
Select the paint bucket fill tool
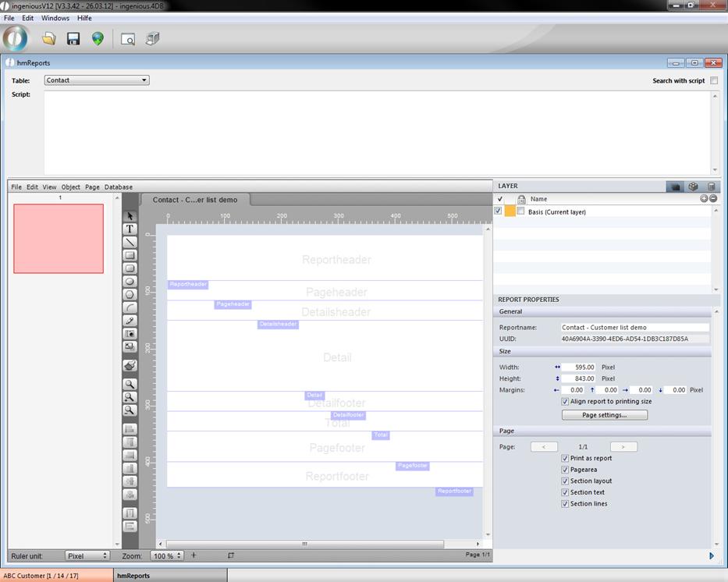[130, 365]
